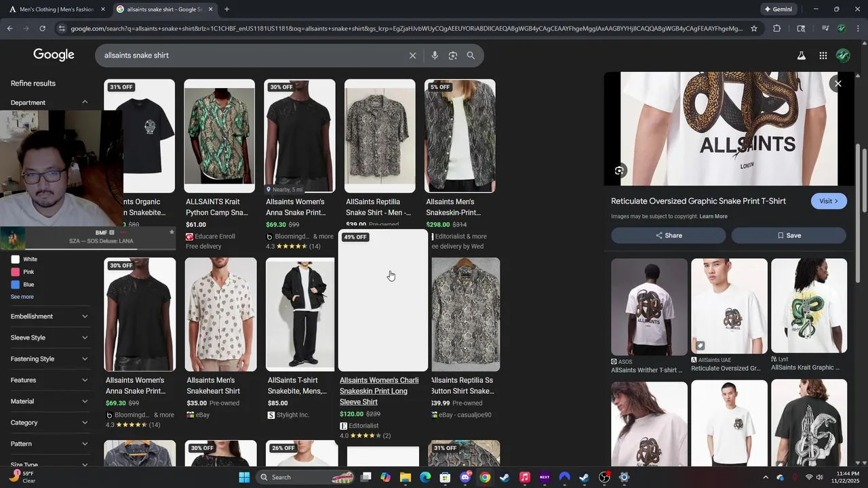Select ASOS AllSaints Writher T-shirt thumbnail

coord(649,307)
